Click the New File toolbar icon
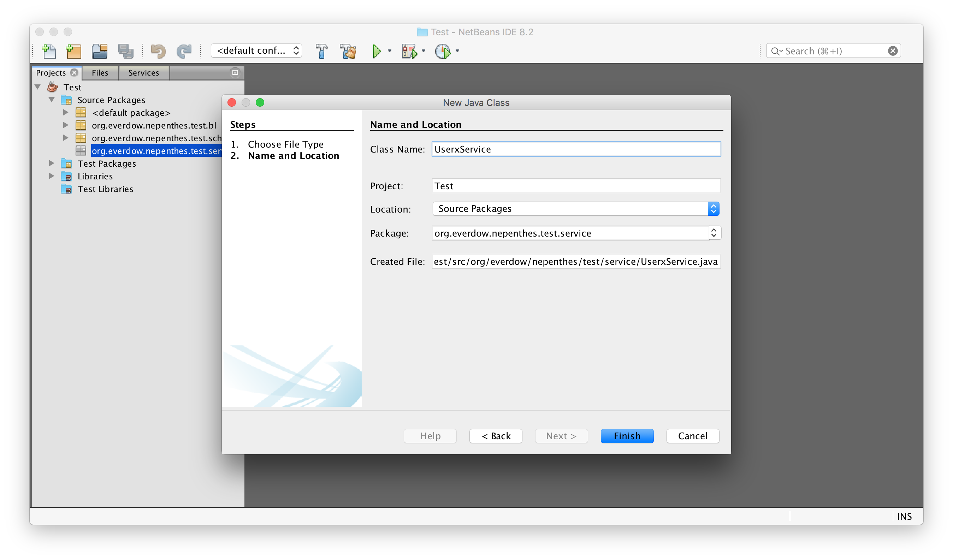 49,51
